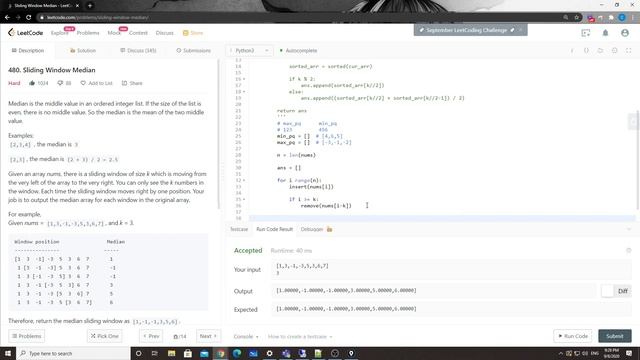The height and width of the screenshot is (360, 640).
Task: Click the Add to List heart
Action: (83, 83)
